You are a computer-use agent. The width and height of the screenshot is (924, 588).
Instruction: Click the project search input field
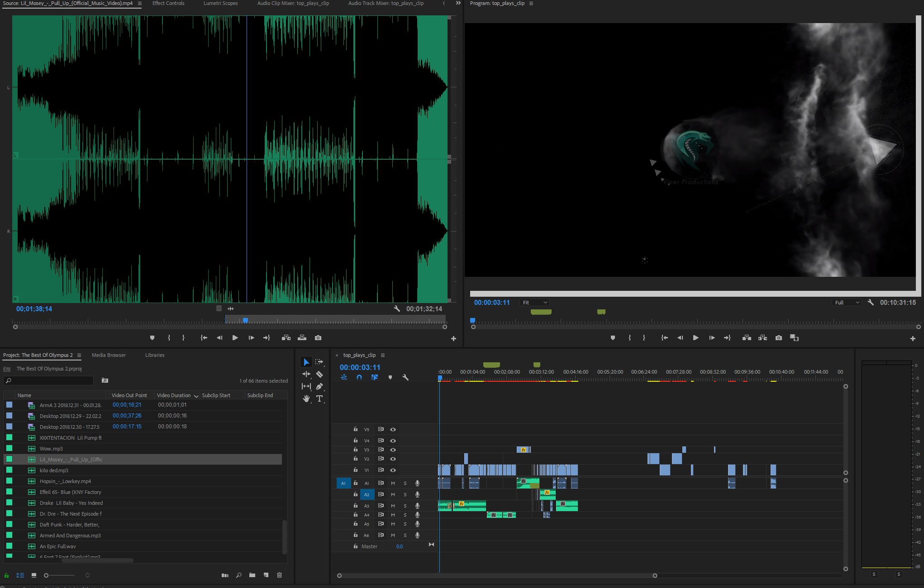(52, 381)
